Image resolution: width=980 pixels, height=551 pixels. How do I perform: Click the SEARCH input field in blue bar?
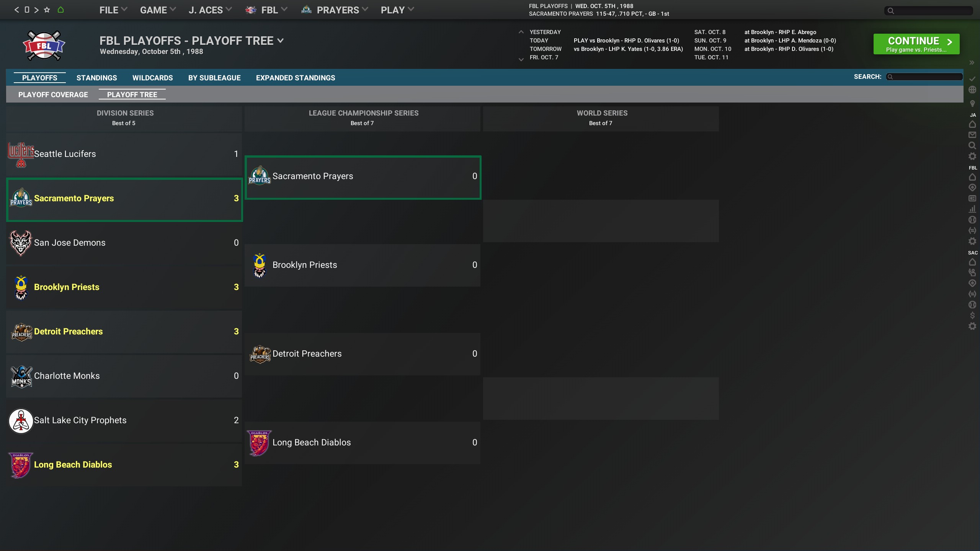[924, 77]
